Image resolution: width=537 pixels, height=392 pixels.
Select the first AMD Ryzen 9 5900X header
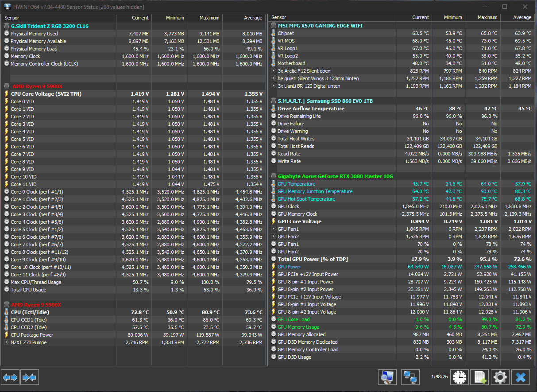133,86
